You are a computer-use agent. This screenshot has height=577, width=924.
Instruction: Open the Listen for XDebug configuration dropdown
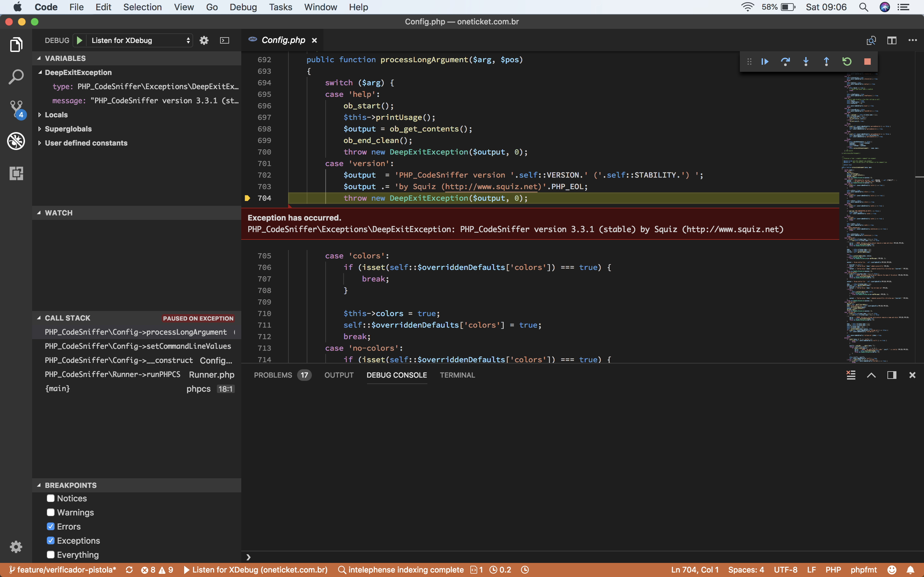click(x=140, y=40)
